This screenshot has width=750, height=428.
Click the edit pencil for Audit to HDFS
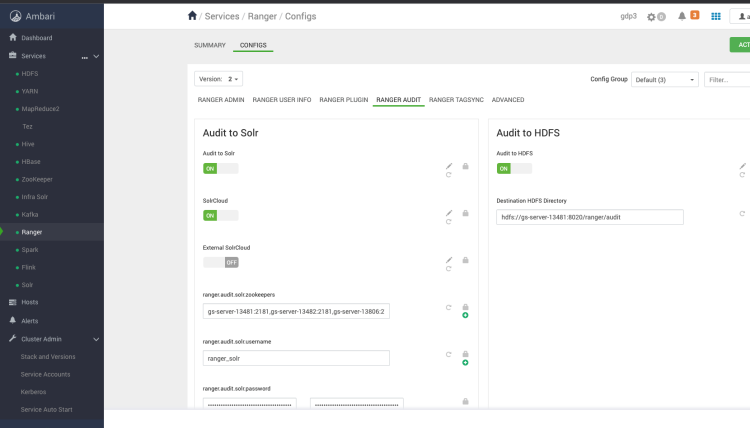click(742, 166)
